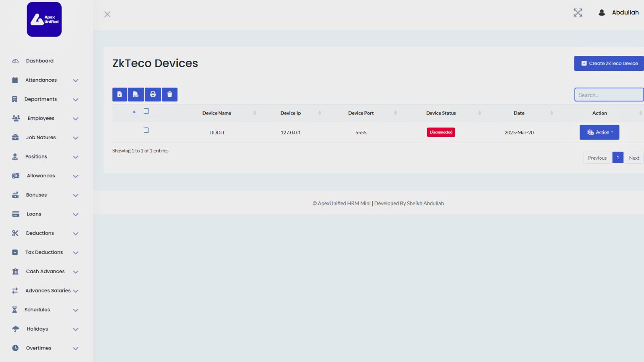Click the Disconnected status badge
644x362 pixels.
coord(441,132)
